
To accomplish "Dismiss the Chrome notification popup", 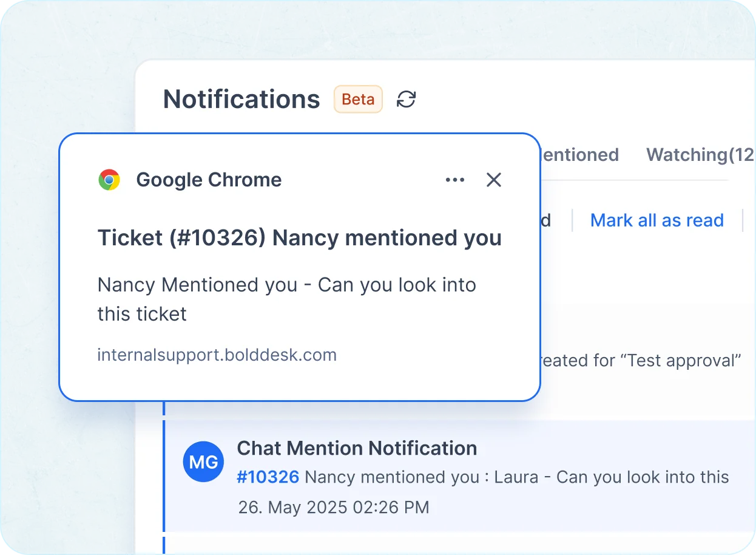I will coord(494,180).
